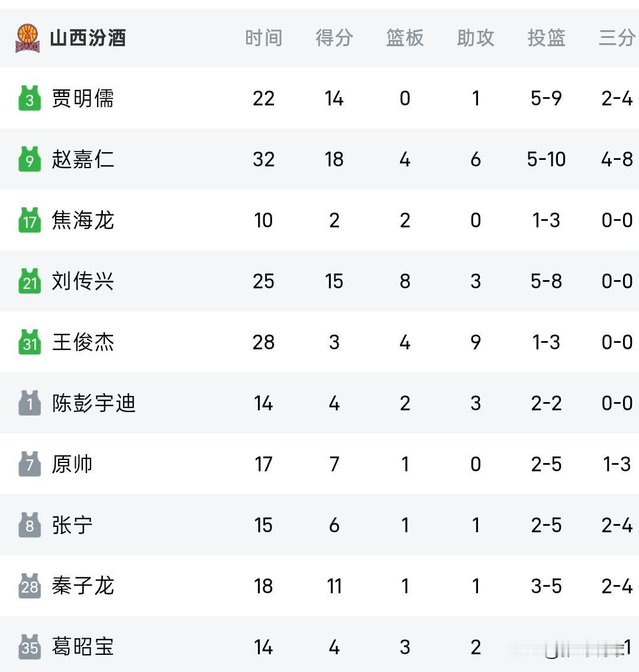Open player 刘传兴's name
The width and height of the screenshot is (639, 672).
point(83,281)
